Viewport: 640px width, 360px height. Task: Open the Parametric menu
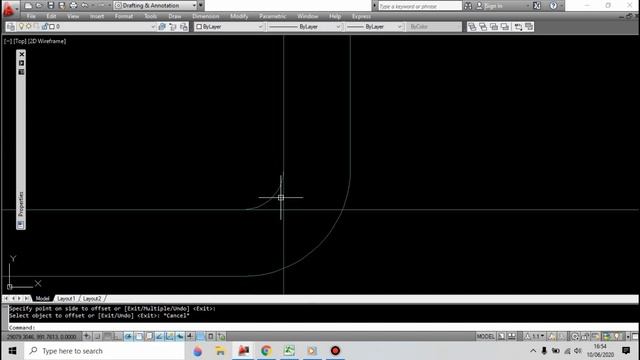273,16
